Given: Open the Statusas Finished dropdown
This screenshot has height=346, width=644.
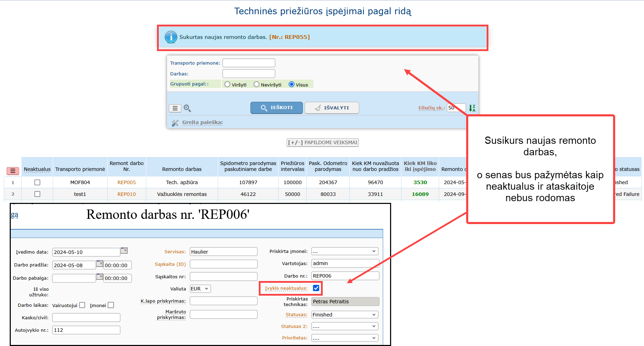Looking at the screenshot, I should tap(345, 315).
